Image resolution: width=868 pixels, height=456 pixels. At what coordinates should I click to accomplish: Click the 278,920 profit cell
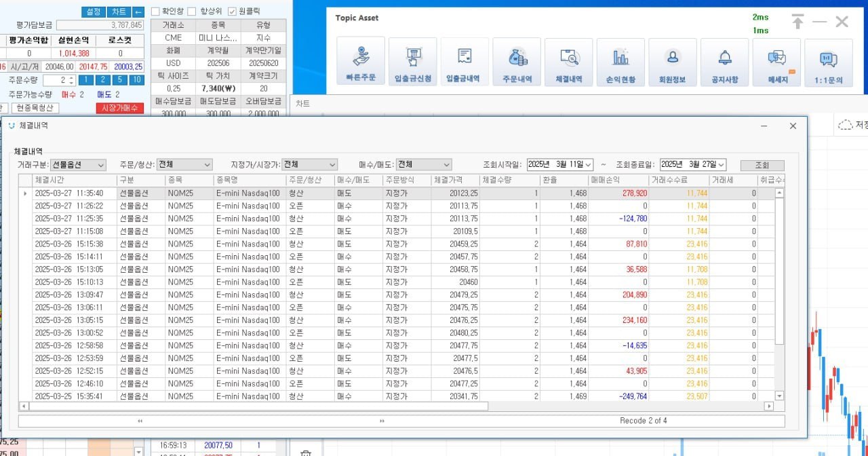(x=618, y=193)
